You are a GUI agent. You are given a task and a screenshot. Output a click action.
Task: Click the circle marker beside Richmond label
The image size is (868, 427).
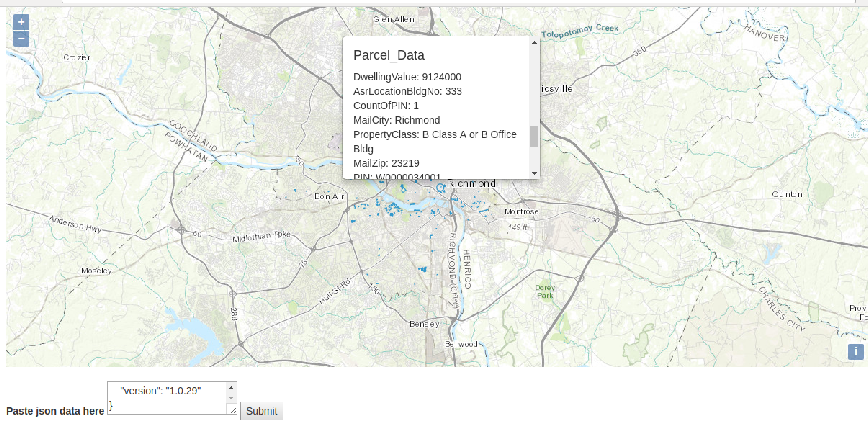440,187
